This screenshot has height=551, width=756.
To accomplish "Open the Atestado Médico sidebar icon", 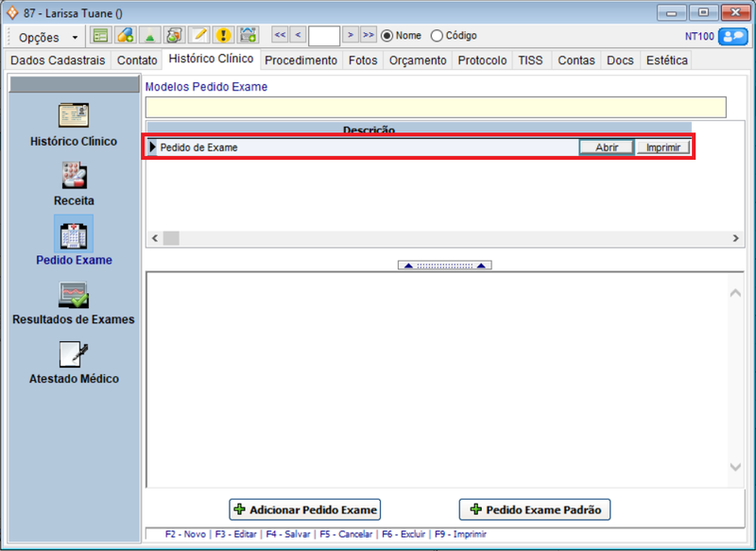I will [74, 354].
